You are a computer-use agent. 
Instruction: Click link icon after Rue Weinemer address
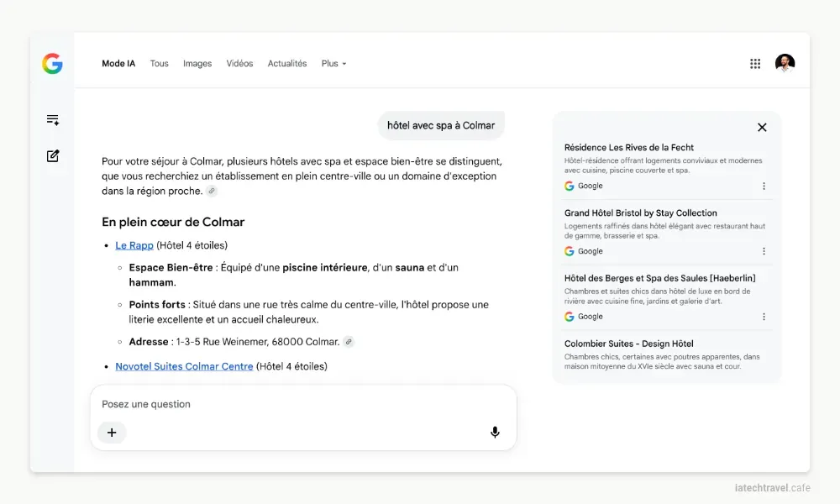(x=349, y=342)
